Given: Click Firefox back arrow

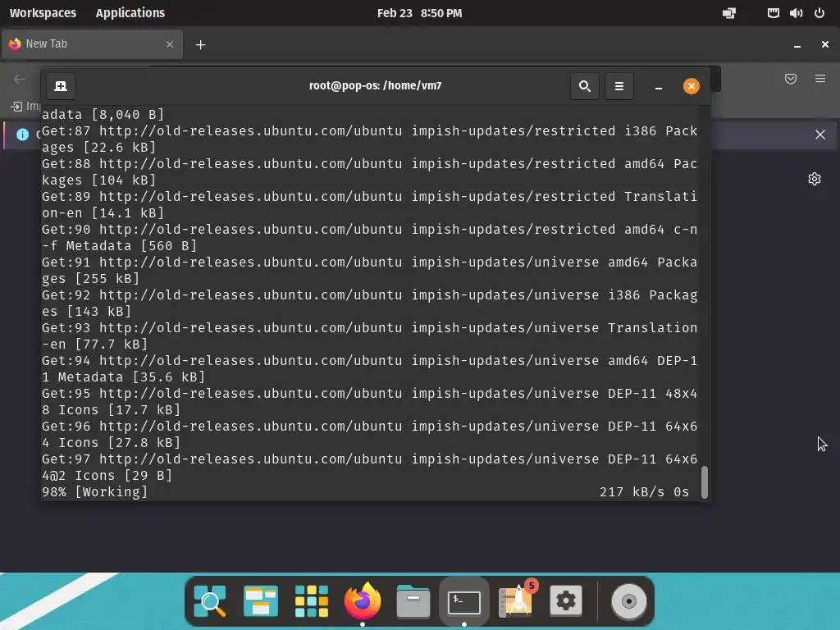Looking at the screenshot, I should coord(20,80).
